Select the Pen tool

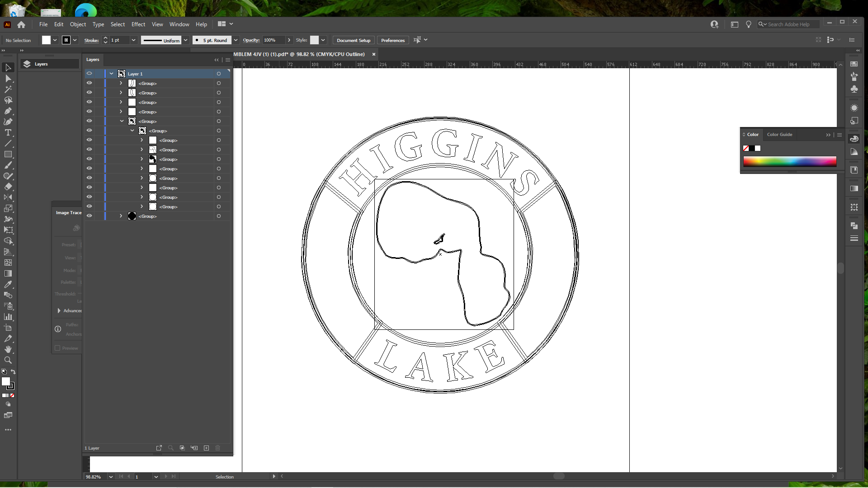point(8,111)
